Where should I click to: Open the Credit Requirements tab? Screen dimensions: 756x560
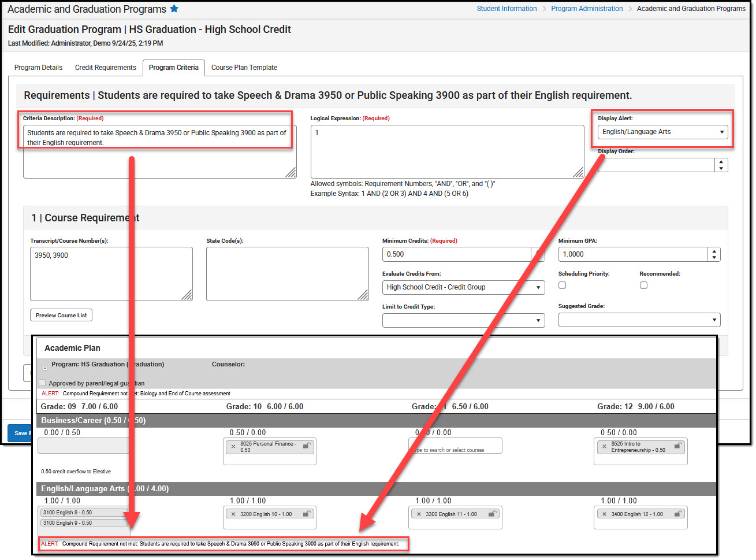(106, 68)
